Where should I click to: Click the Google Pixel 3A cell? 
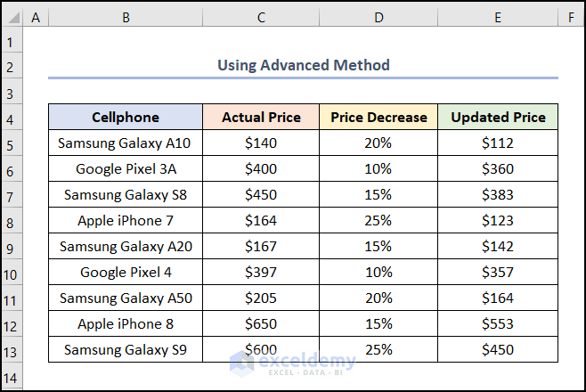(x=125, y=168)
